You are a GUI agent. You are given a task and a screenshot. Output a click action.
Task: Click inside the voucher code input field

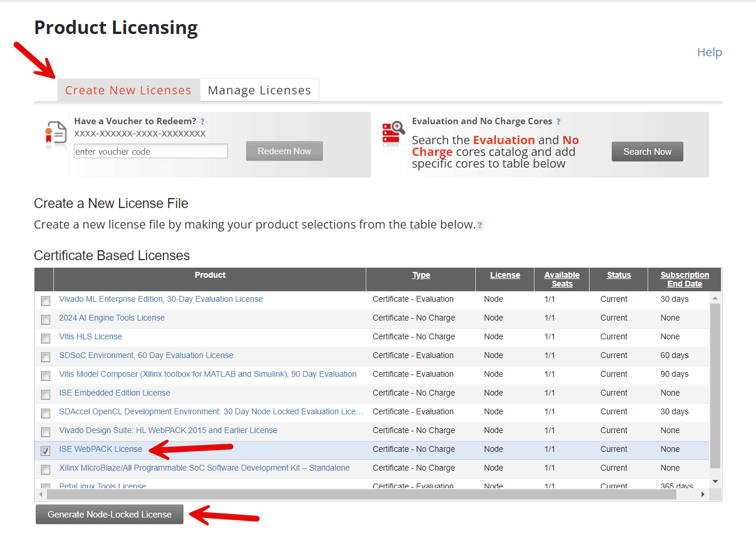150,151
